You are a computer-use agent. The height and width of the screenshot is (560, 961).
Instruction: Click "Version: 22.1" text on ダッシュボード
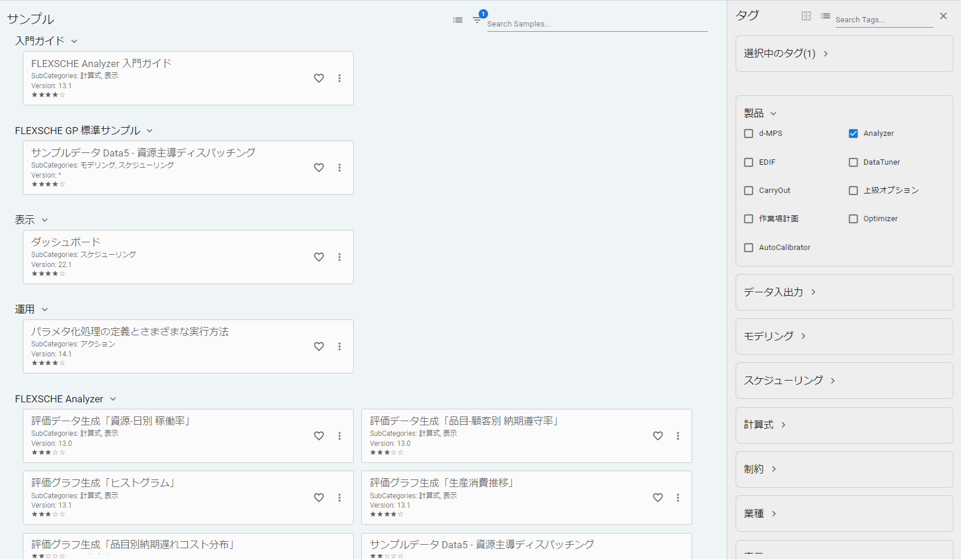[51, 265]
